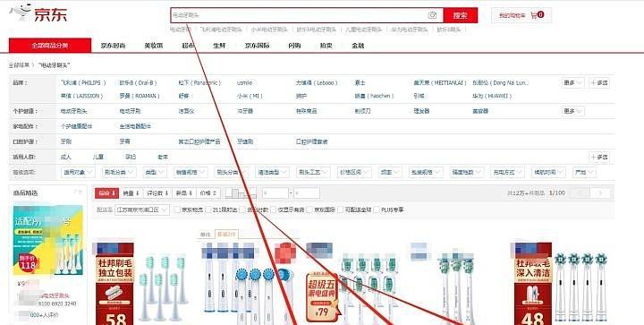The height and width of the screenshot is (325, 644).
Task: Filter by brand PHILIPS
Action: click(x=83, y=82)
